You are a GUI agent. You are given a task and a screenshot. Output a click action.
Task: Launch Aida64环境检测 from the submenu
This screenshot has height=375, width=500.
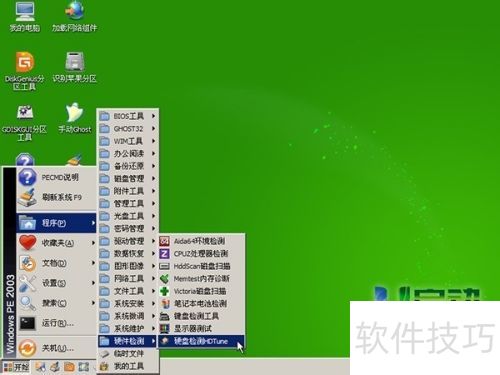click(x=201, y=241)
